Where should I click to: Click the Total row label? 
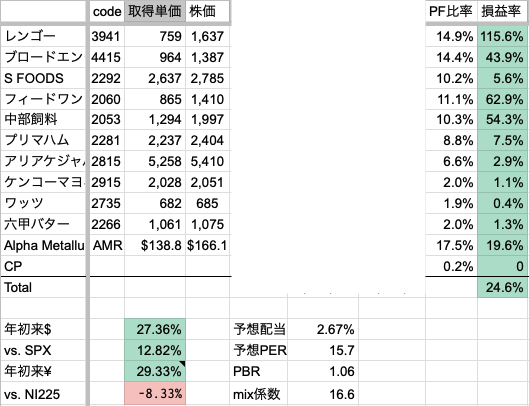point(43,287)
